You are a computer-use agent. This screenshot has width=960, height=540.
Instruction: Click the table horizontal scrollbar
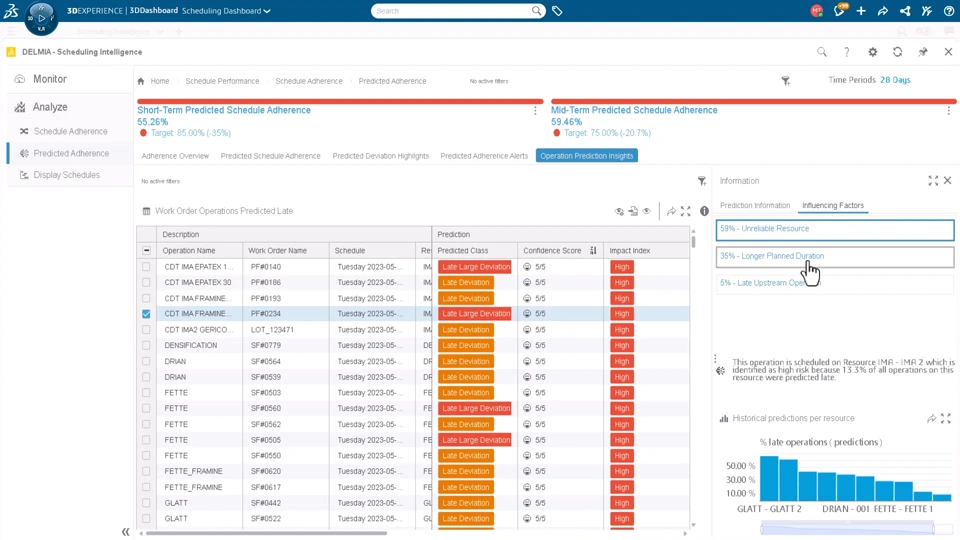(266, 533)
